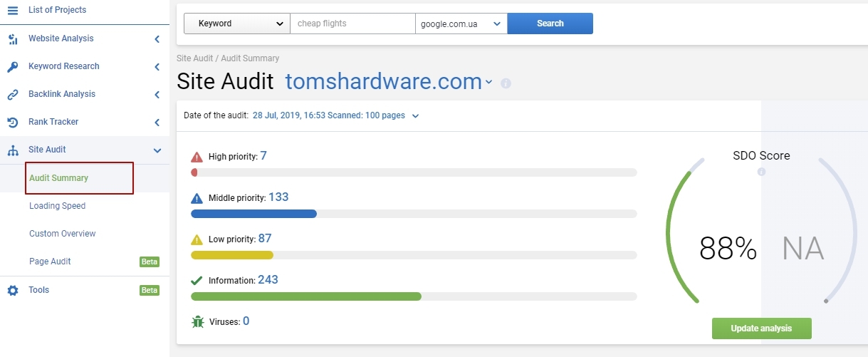Click the Tools gear icon
The image size is (868, 357).
coord(12,291)
